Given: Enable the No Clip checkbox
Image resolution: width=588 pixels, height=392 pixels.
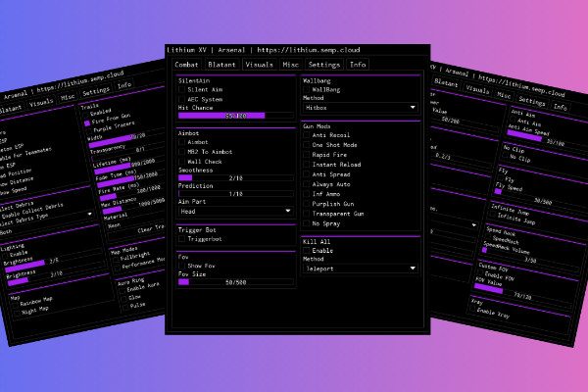Looking at the screenshot, I should click(507, 156).
